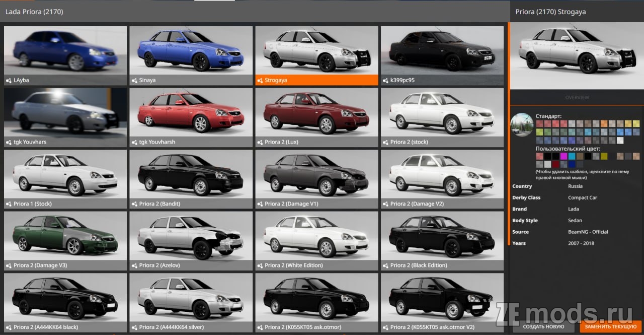Click the config icon beside Priora 2 (A444KK64 silver)
This screenshot has width=644, height=335.
click(x=134, y=327)
